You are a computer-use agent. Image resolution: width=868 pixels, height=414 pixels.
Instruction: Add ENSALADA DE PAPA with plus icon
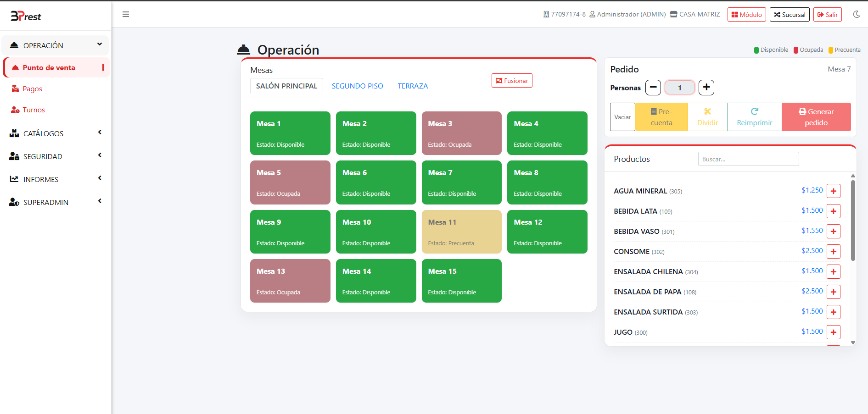[x=834, y=292]
